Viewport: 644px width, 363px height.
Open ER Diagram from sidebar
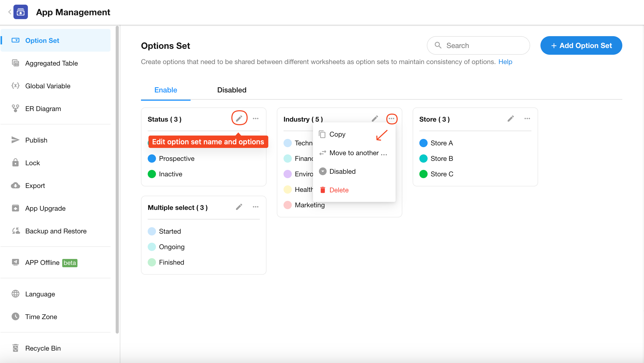coord(43,109)
